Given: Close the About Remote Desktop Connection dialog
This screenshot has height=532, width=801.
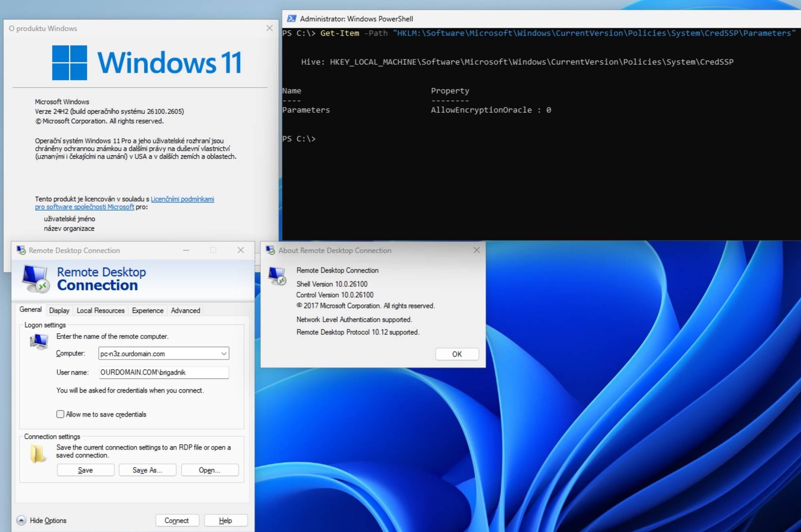Looking at the screenshot, I should pos(476,250).
